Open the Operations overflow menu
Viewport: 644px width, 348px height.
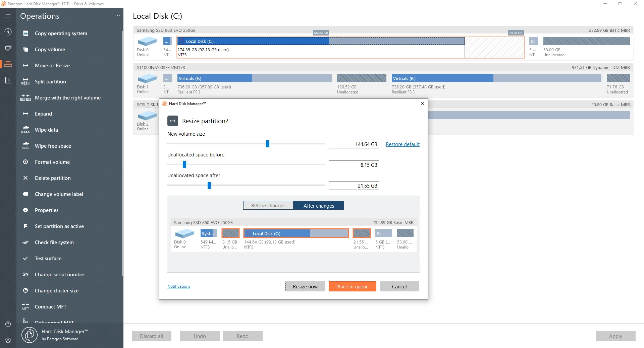[117, 15]
